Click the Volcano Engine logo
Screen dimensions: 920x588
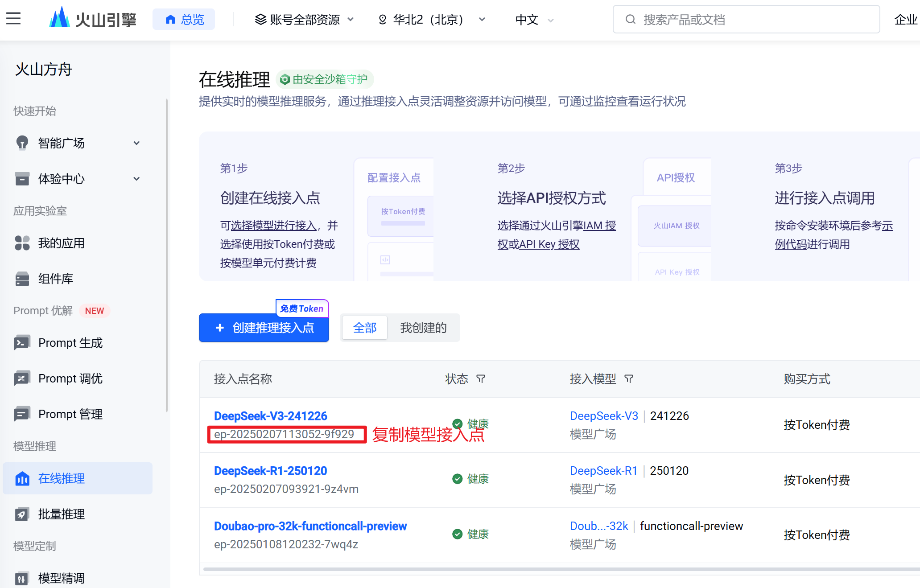coord(93,19)
